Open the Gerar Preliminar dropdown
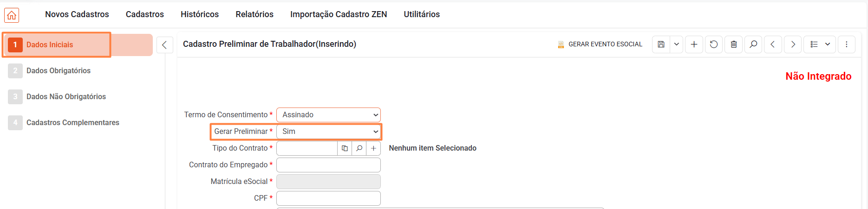 [328, 132]
